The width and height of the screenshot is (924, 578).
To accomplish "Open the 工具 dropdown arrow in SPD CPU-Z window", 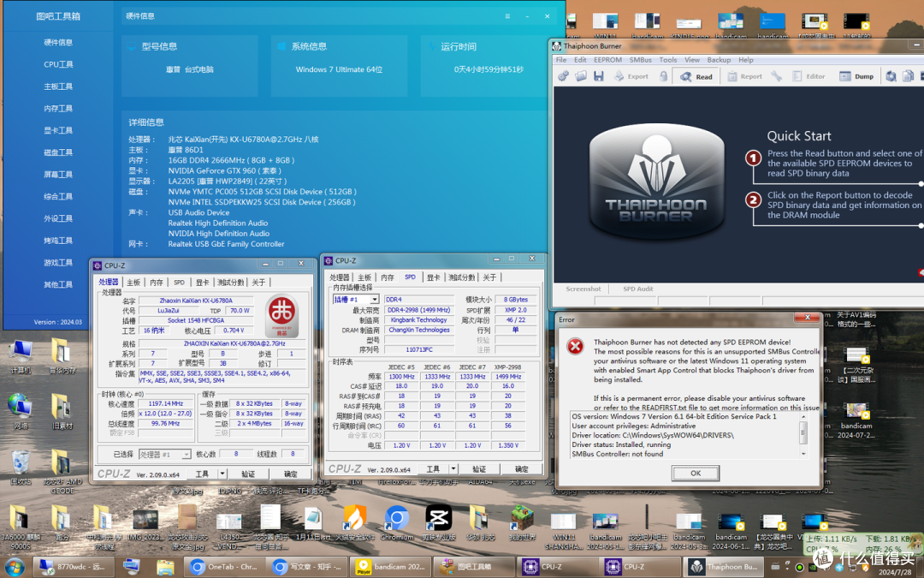I will 453,469.
